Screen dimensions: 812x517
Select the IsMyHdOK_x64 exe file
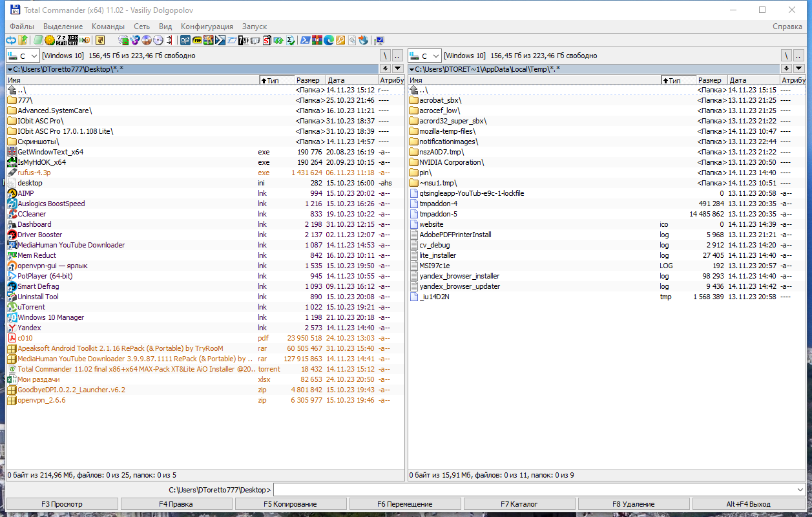click(x=205, y=162)
